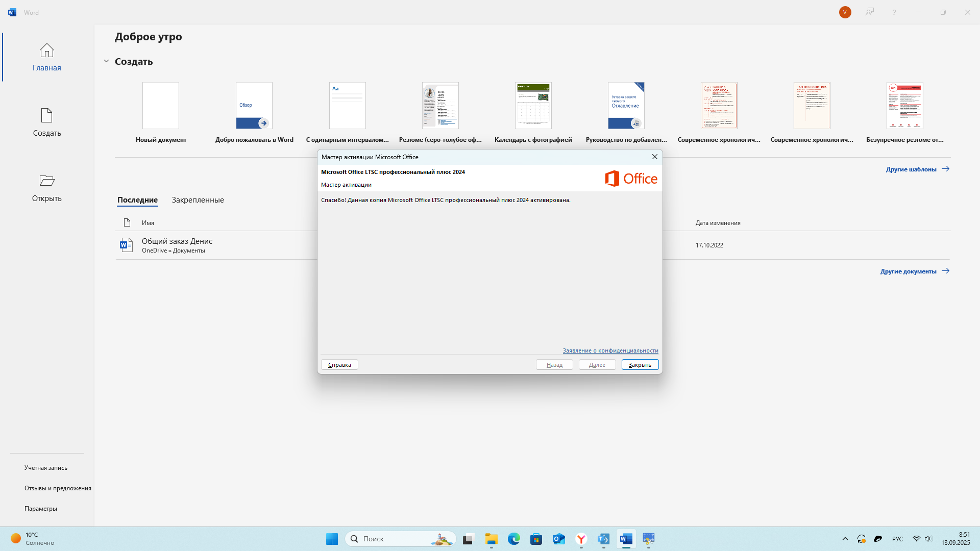Open Другие шаблоны link

[x=917, y=169]
